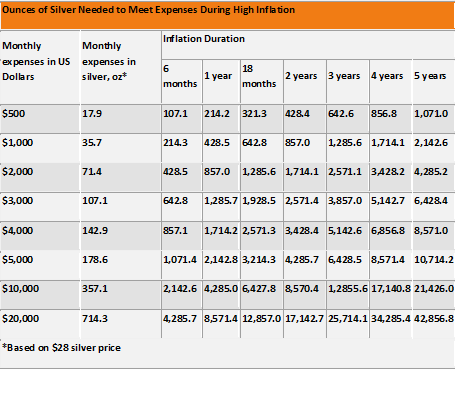
Task: Select cell value 42,856.8
Action: pyautogui.click(x=434, y=319)
